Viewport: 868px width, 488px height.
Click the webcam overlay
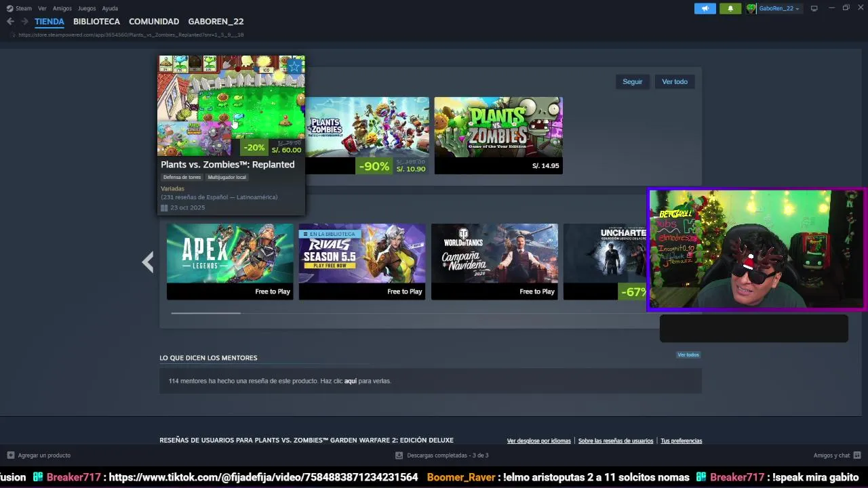point(757,249)
